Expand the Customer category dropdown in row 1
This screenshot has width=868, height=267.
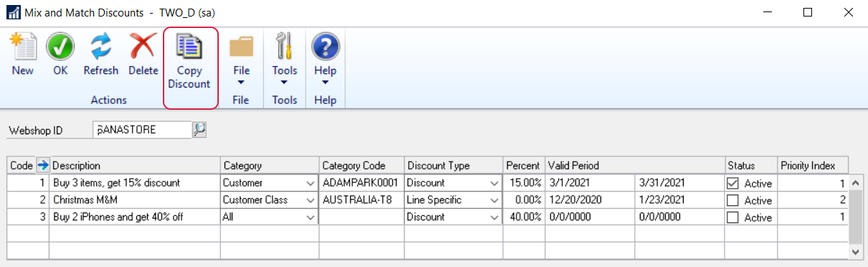310,183
